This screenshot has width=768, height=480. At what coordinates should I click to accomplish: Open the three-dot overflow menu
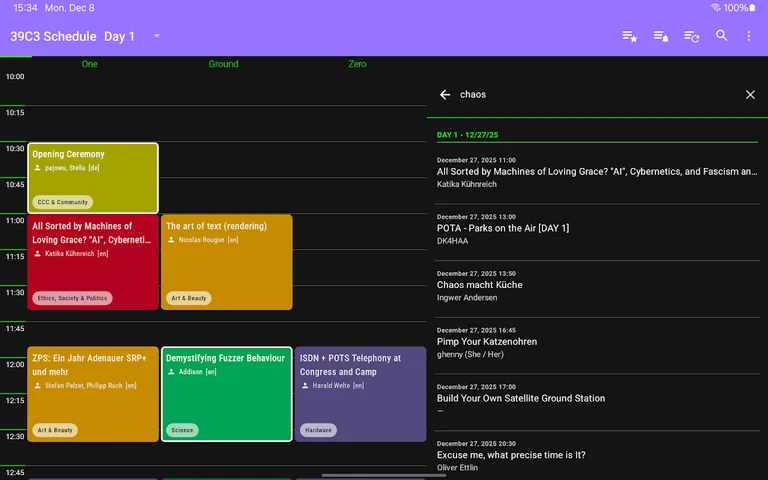748,36
